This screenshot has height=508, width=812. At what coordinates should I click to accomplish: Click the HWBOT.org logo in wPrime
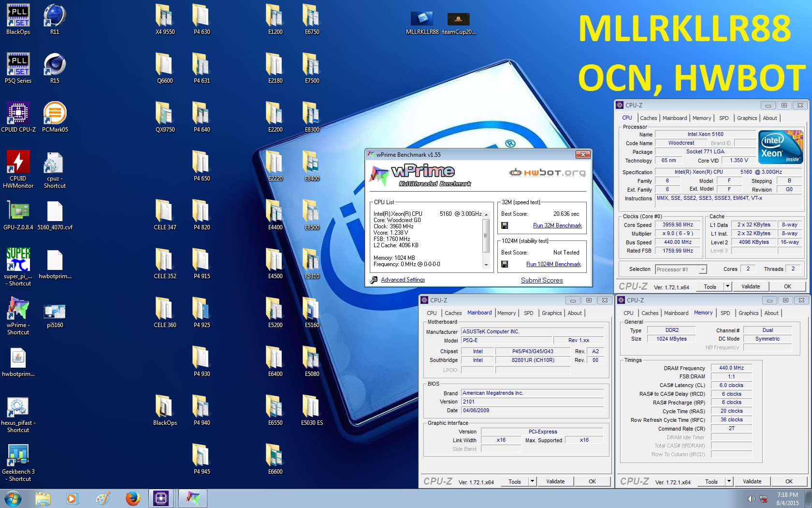click(547, 173)
